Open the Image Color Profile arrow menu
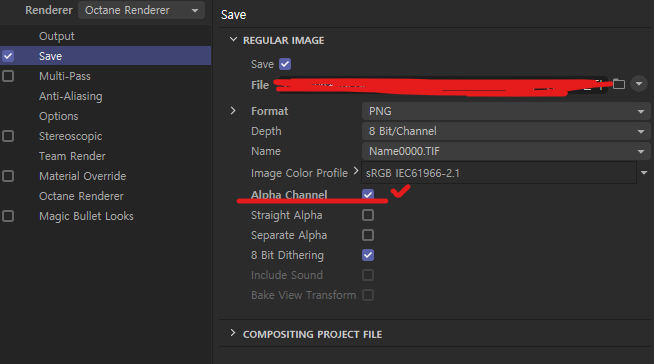The image size is (654, 364). 644,173
